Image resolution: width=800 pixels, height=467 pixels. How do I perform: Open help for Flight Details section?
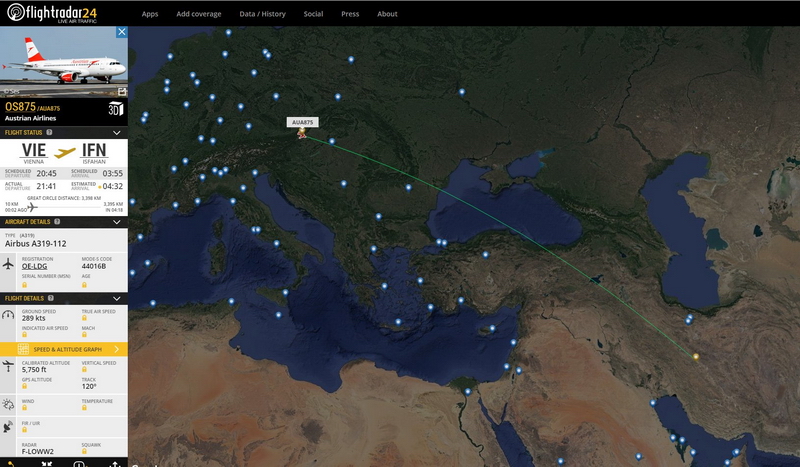tap(51, 298)
